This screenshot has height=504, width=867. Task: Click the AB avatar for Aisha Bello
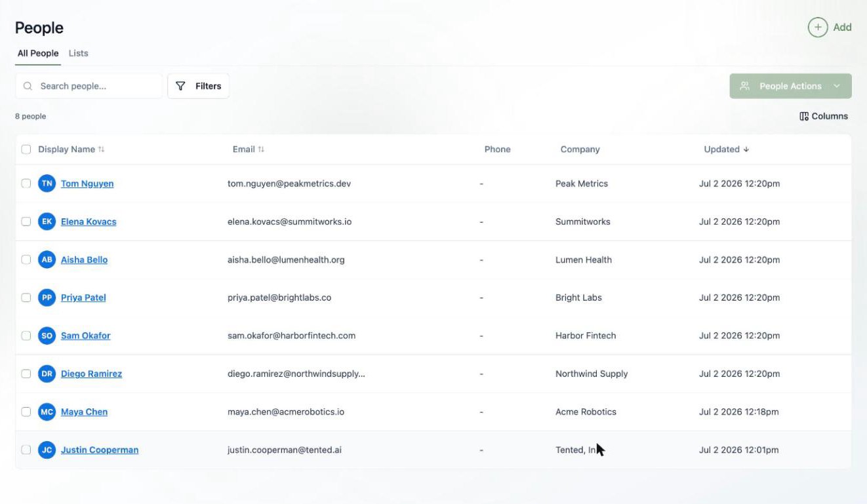[47, 260]
